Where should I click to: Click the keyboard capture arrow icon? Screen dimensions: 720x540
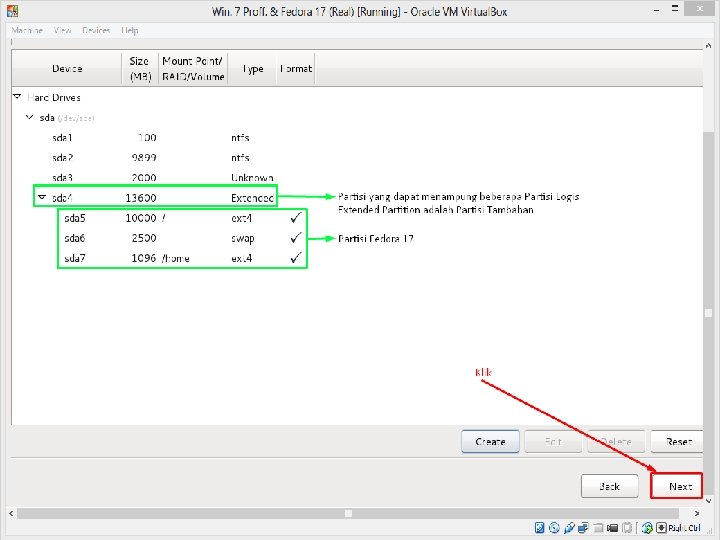(x=661, y=528)
